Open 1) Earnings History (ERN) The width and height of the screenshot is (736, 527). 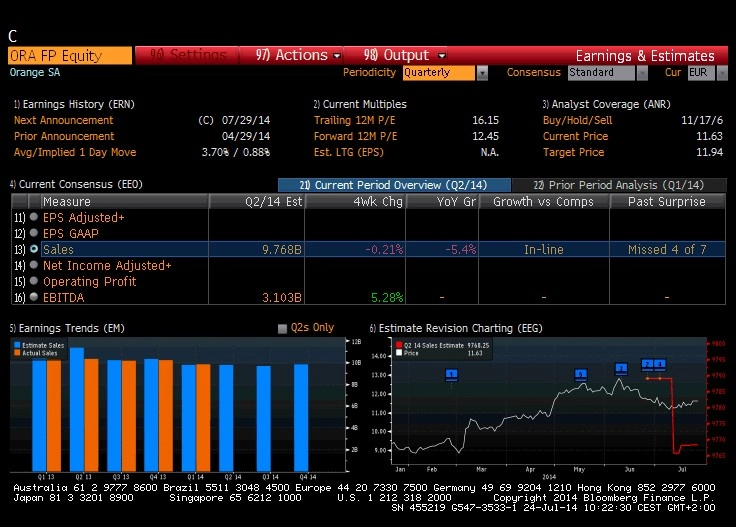click(x=74, y=104)
